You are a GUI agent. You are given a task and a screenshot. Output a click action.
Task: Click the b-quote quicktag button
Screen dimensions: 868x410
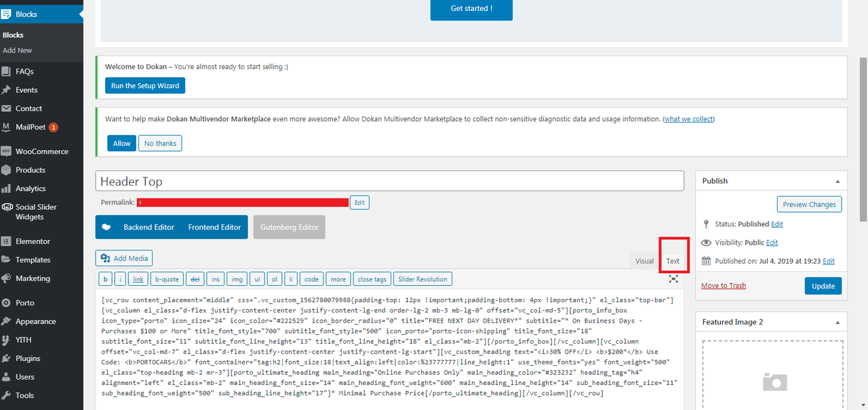point(167,279)
